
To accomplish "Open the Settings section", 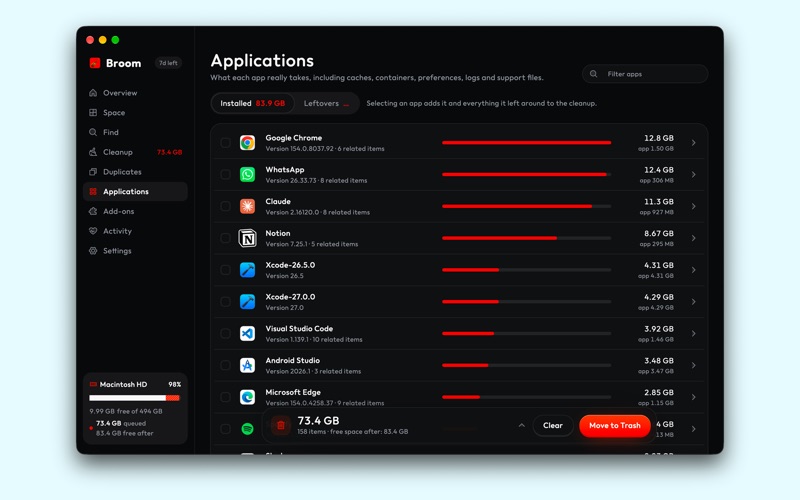I will [x=135, y=251].
